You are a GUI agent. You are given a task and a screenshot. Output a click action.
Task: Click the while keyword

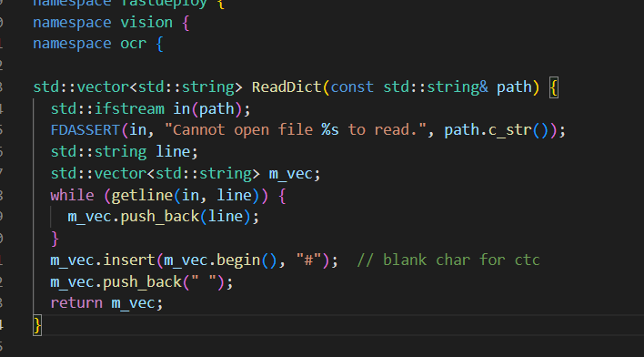tap(72, 195)
